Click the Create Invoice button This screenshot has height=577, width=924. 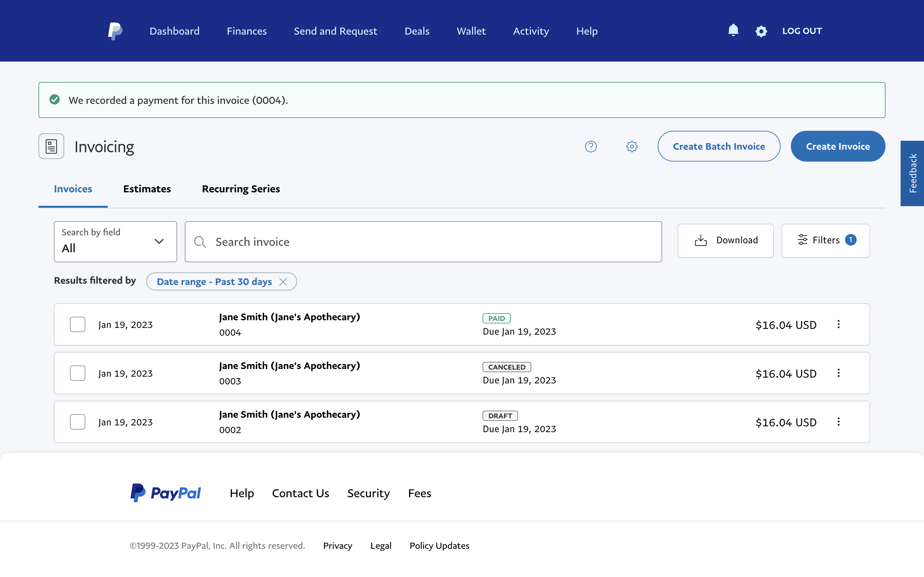838,146
